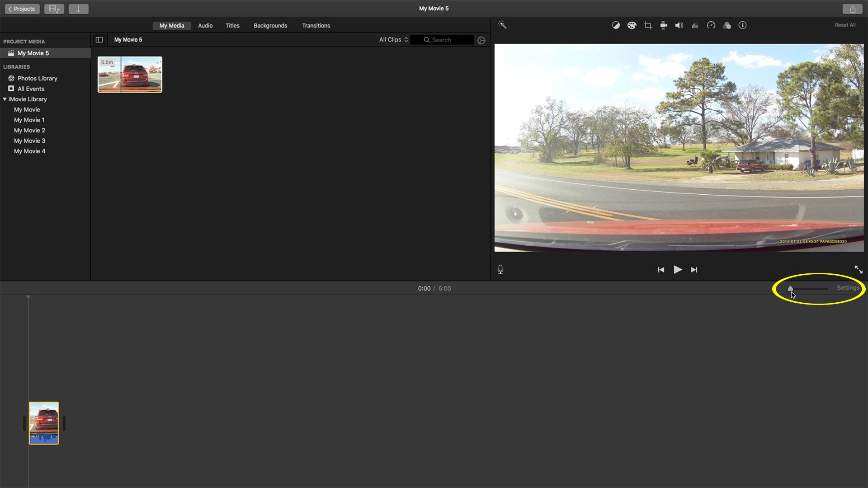Open the All Clips filter dropdown

click(x=393, y=40)
